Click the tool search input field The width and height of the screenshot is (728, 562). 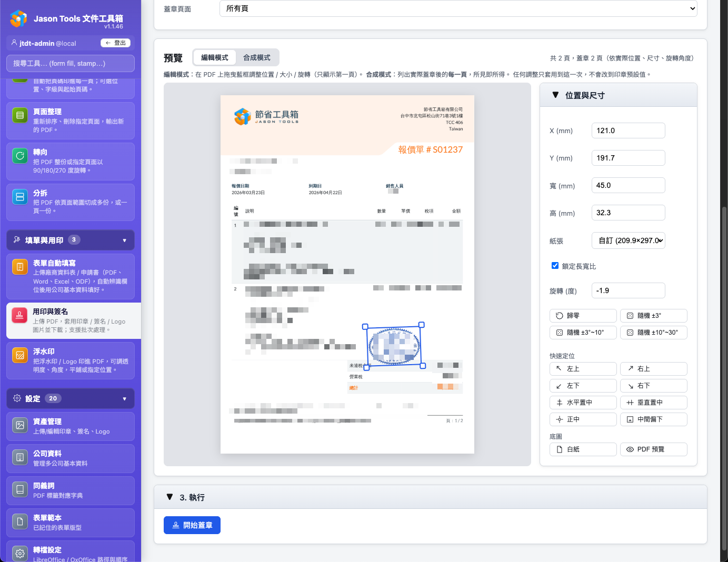pos(70,63)
